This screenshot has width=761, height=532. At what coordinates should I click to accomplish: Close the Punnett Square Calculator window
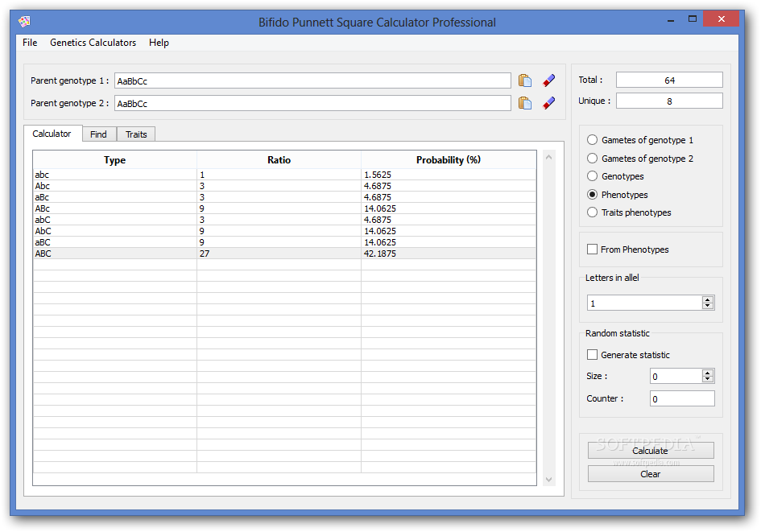pos(722,19)
